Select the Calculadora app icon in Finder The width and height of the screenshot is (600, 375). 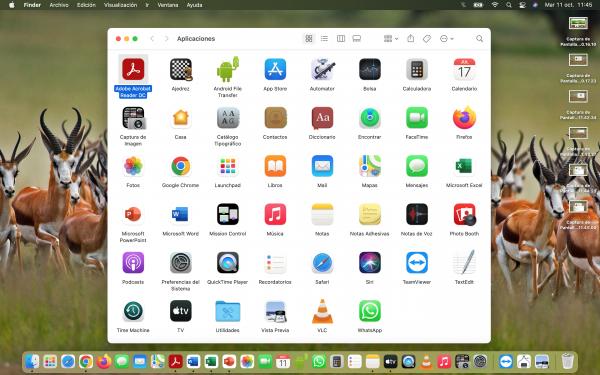pyautogui.click(x=417, y=69)
